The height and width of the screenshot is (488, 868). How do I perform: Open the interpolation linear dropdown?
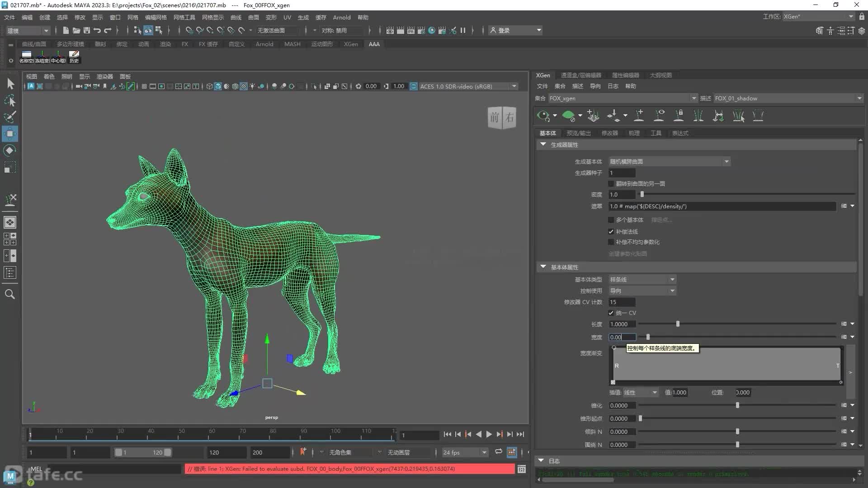pyautogui.click(x=641, y=393)
